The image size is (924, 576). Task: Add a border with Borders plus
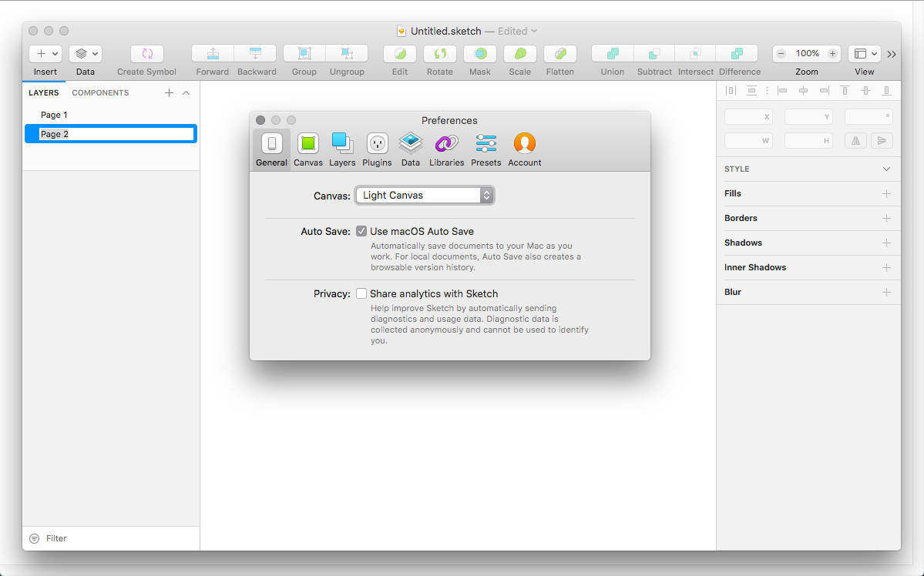[x=886, y=219]
